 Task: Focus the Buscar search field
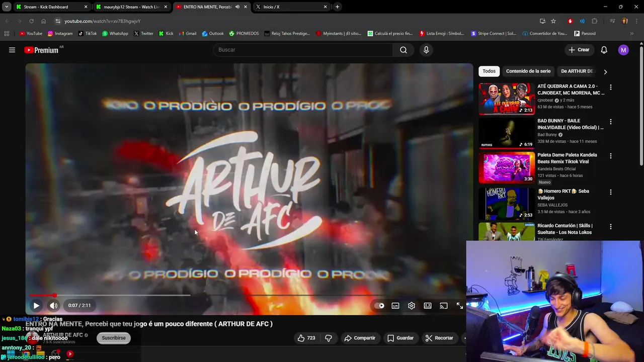(303, 50)
